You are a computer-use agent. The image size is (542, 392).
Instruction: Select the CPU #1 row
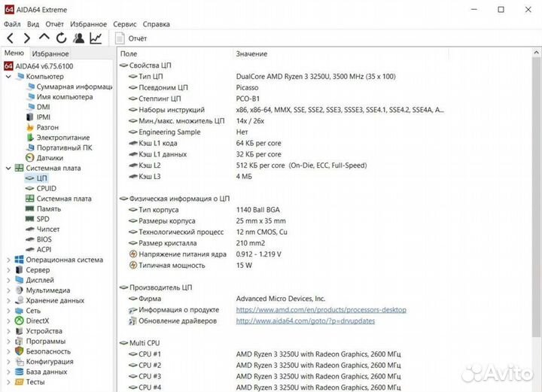pos(264,354)
